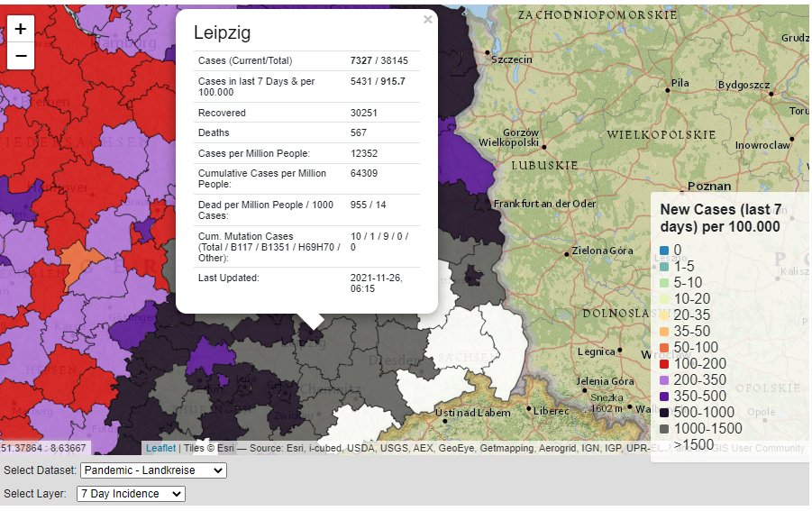The image size is (812, 511).
Task: Click the Select Dataset label
Action: (40, 470)
